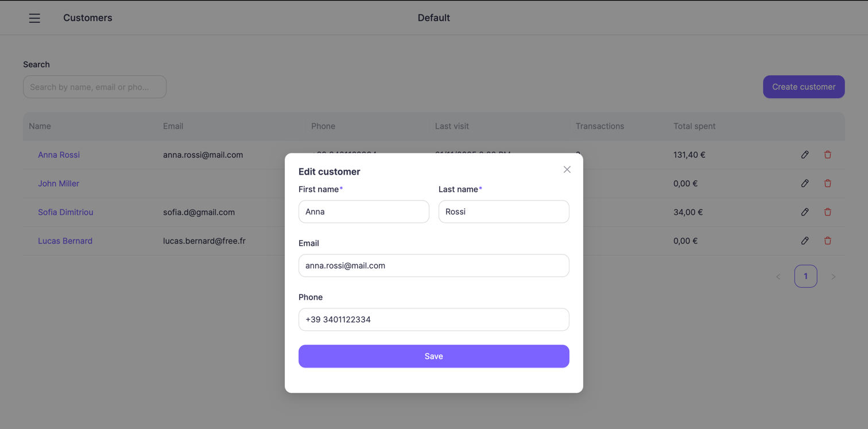Open the hamburger navigation menu
The image size is (868, 429).
(34, 18)
